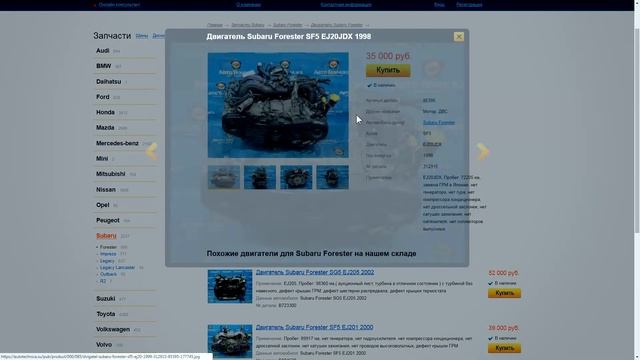640x360 pixels.
Task: Go to next product with right arrow
Action: click(x=482, y=151)
